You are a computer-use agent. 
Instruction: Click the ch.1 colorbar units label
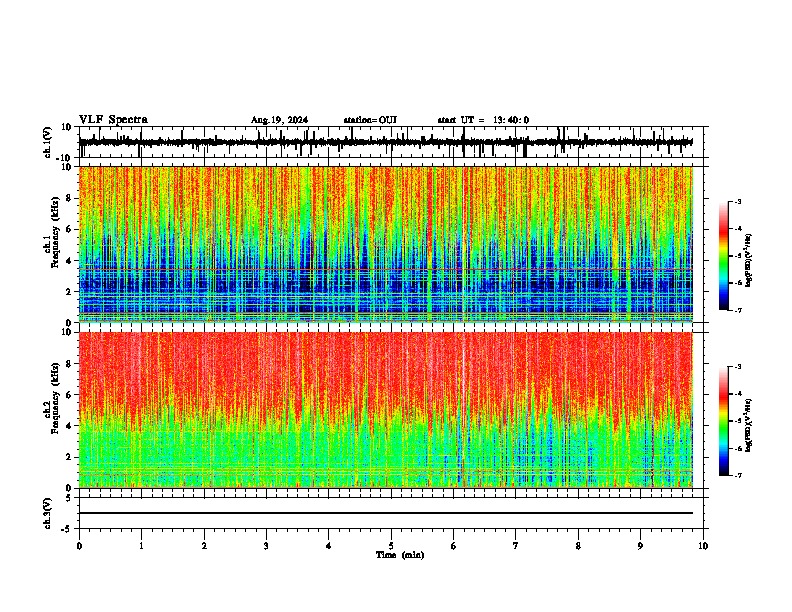click(749, 260)
